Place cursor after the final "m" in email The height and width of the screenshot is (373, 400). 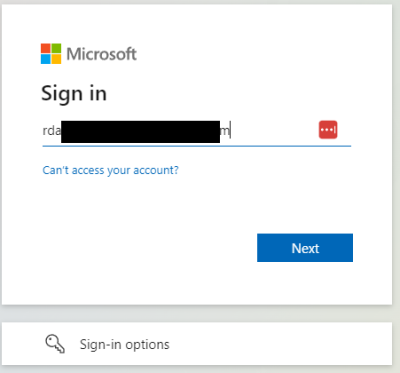tap(230, 130)
